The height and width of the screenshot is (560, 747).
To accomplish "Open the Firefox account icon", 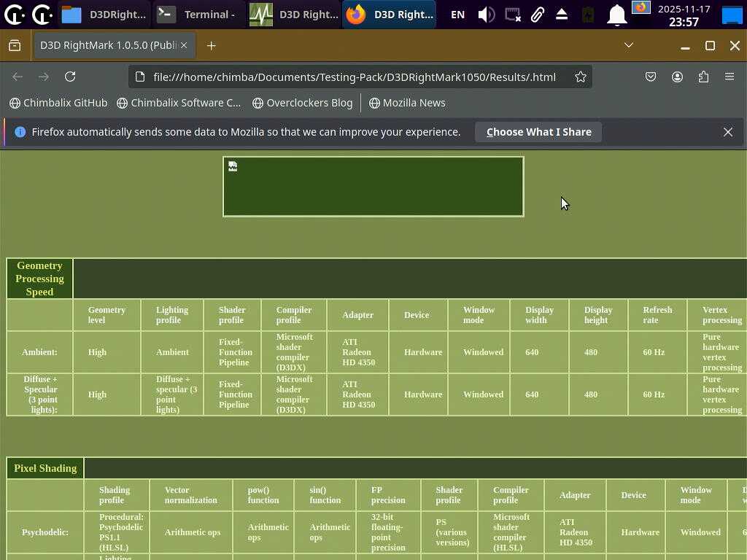I will pos(677,77).
